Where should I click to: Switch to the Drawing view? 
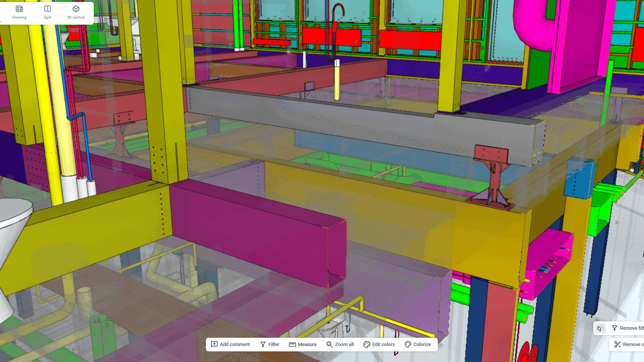pyautogui.click(x=19, y=12)
